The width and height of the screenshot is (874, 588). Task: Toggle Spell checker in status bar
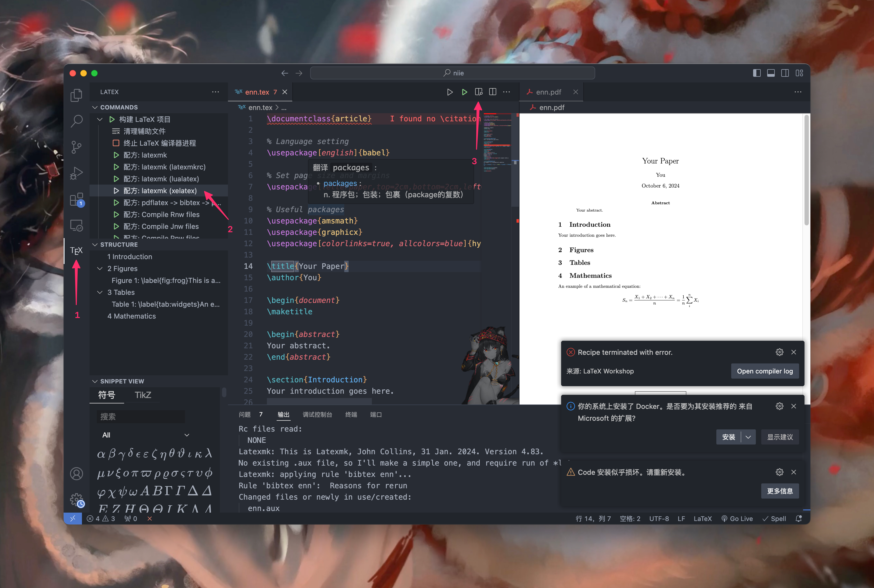click(x=774, y=519)
